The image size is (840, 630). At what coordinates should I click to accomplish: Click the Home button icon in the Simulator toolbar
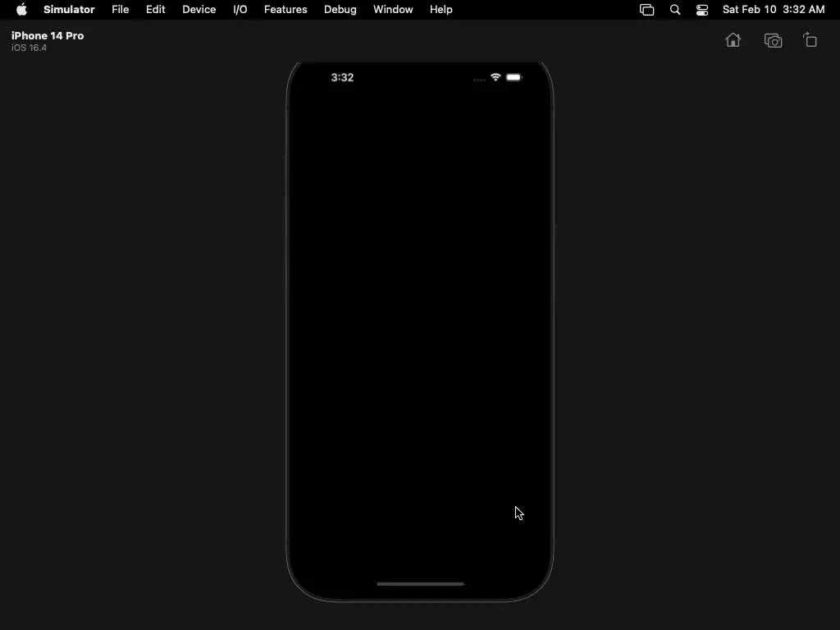(733, 40)
